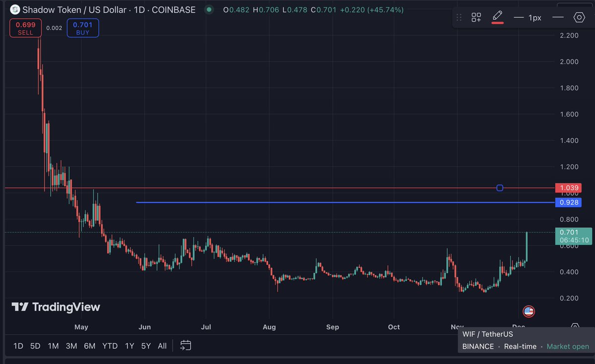Select the All time range
The width and height of the screenshot is (595, 364).
(162, 346)
